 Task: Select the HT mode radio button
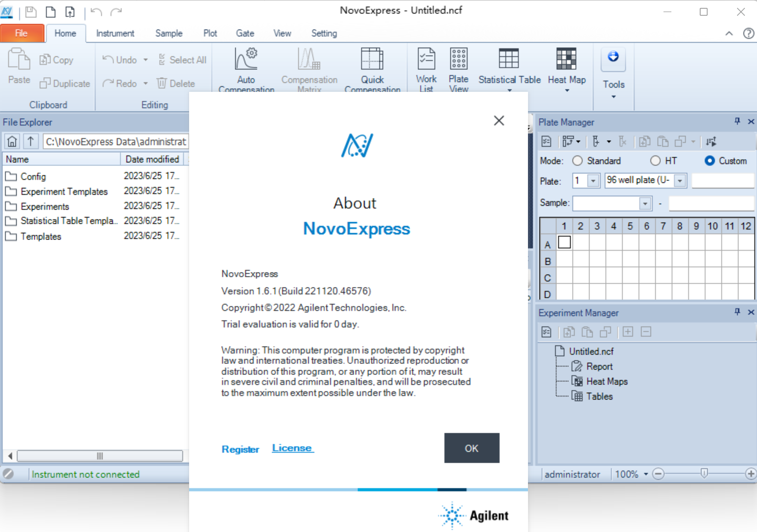pos(656,161)
